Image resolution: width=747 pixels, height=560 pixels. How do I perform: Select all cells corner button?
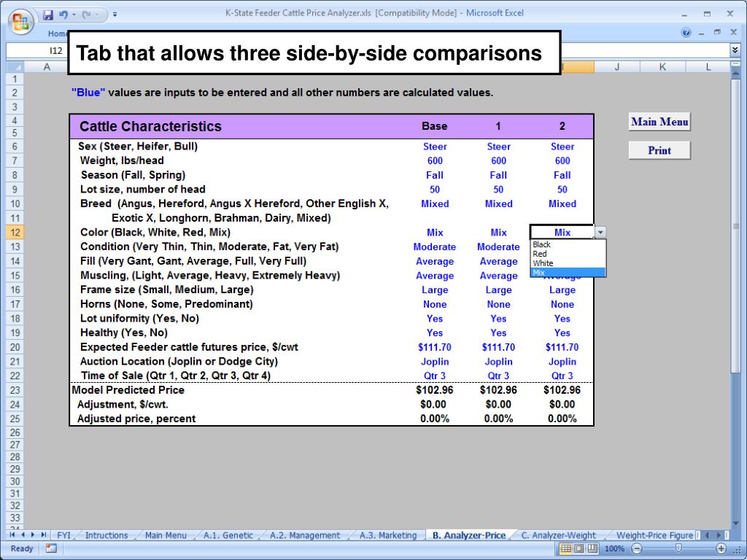coord(15,66)
